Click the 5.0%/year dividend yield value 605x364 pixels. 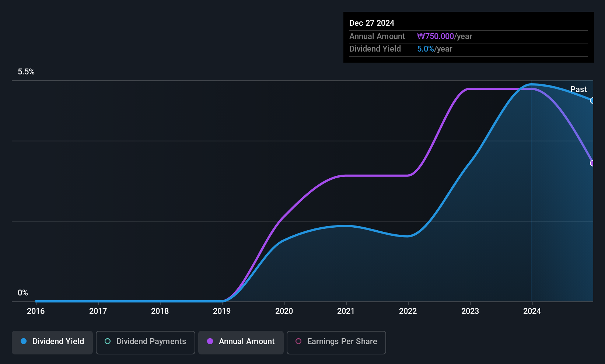[434, 49]
